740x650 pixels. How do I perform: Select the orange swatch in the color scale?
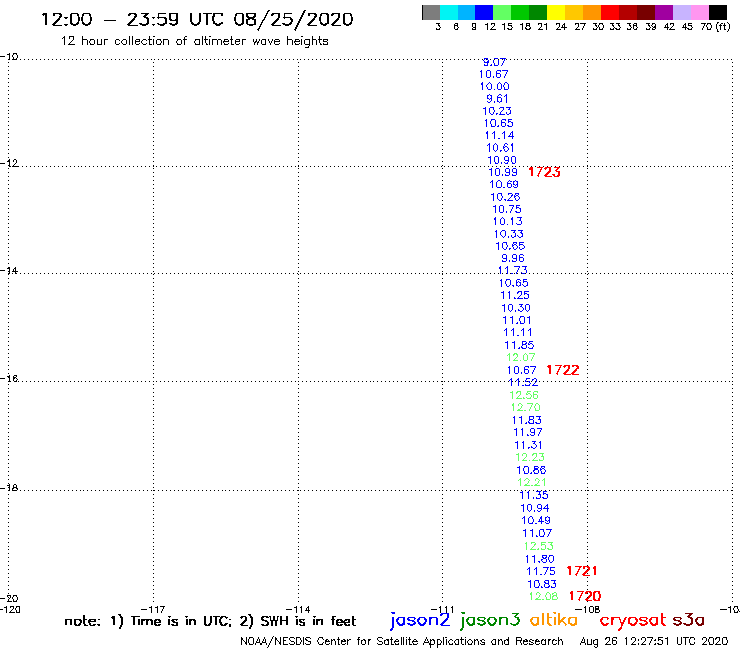[592, 13]
